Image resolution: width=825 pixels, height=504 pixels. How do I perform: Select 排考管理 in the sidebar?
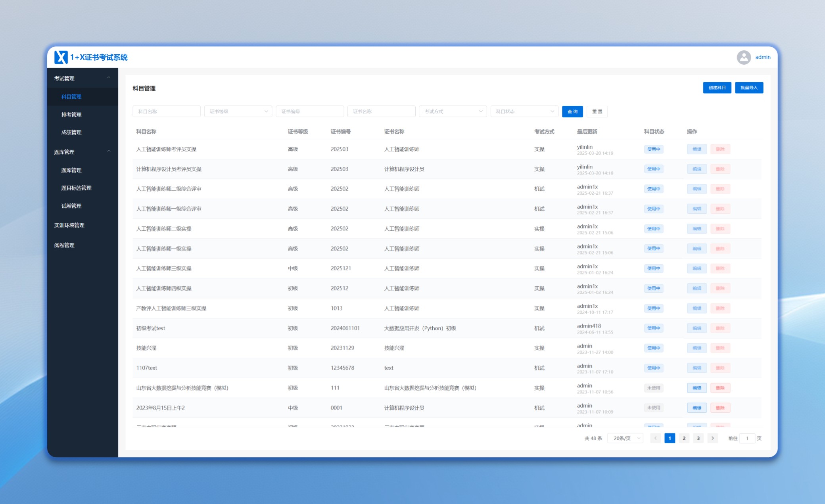(x=71, y=115)
